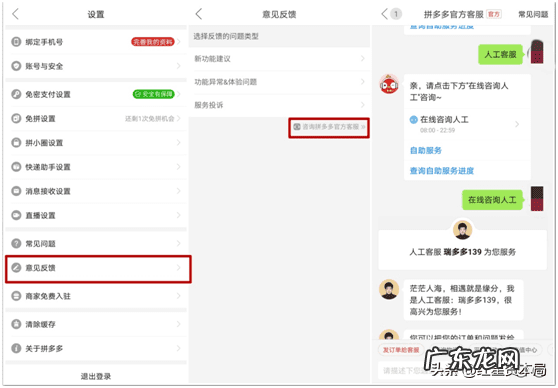Screen dimensions: 558x388
Task: Click the 常见问题 question mark icon
Action: tap(16, 243)
